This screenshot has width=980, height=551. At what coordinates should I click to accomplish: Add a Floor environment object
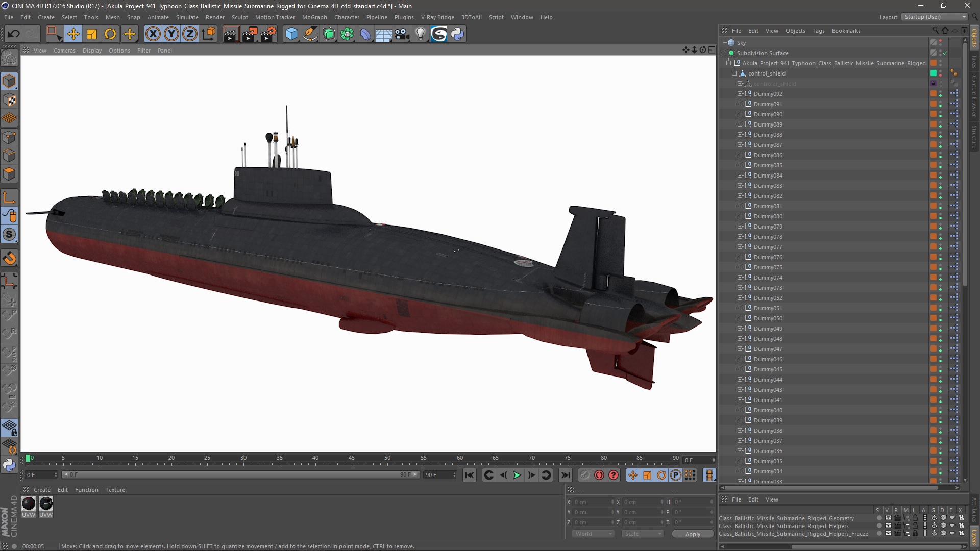tap(384, 34)
